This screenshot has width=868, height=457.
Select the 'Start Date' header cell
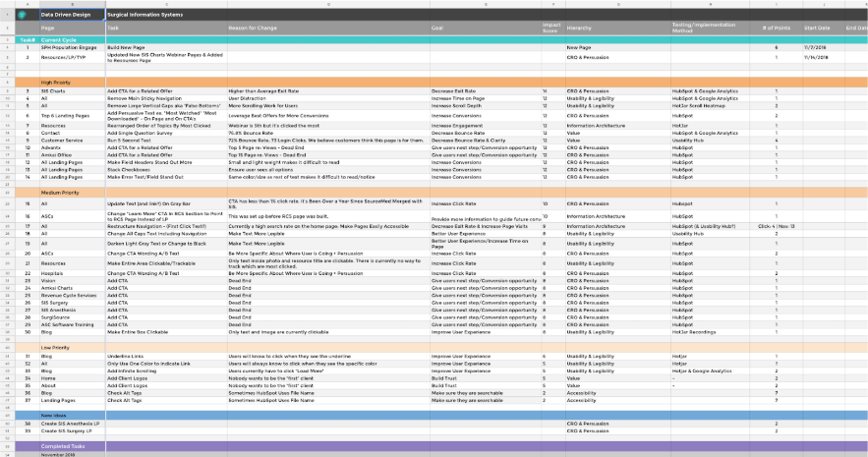point(817,29)
